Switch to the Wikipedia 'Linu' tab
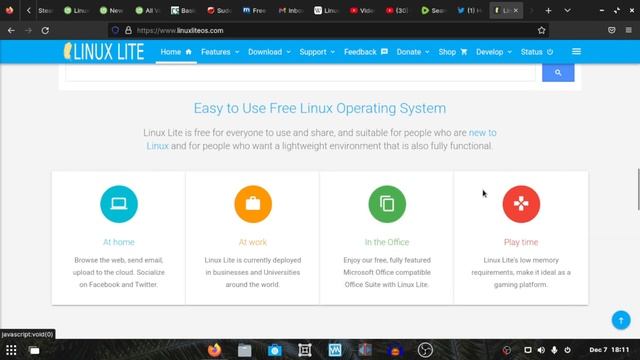The image size is (640, 360). 326,11
